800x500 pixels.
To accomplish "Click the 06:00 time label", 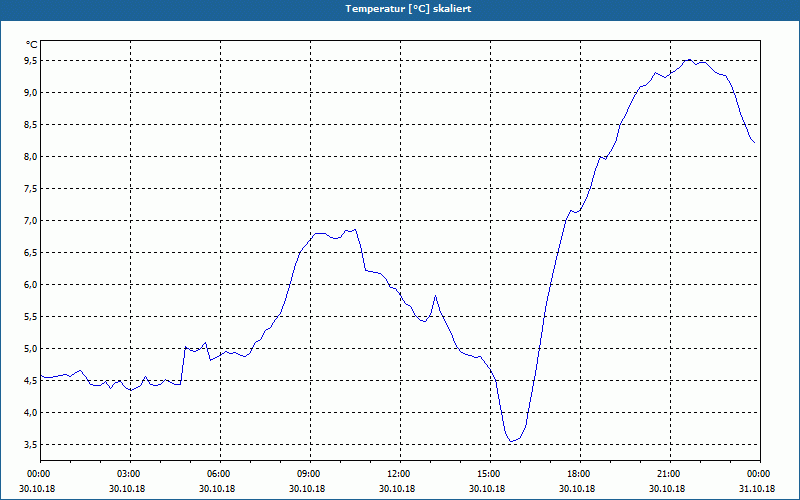I will [x=220, y=474].
